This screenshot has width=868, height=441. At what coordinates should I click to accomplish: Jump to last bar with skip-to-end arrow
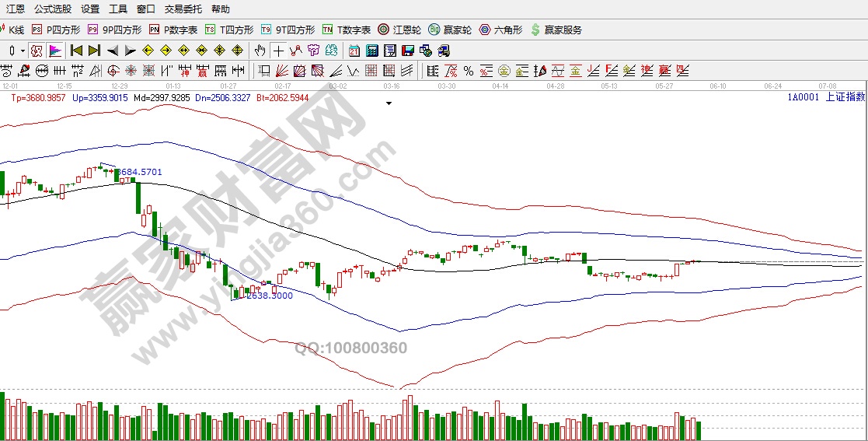click(94, 51)
